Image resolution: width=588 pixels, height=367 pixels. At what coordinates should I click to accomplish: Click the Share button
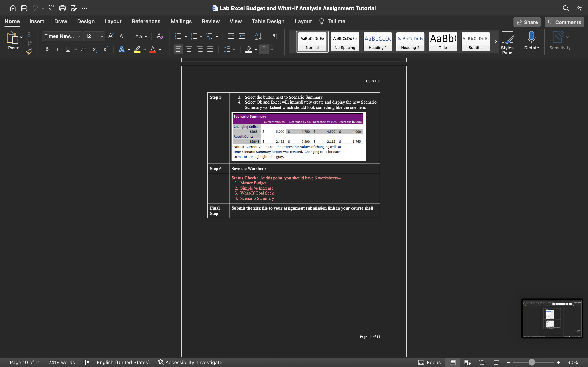[527, 22]
